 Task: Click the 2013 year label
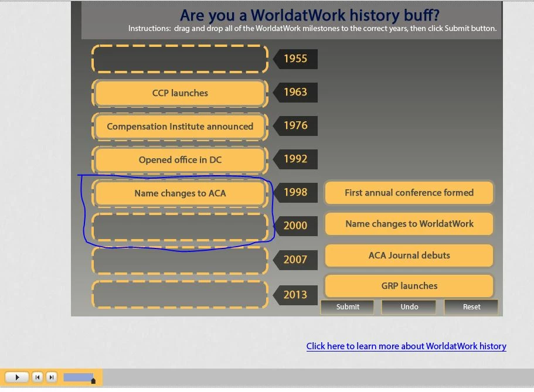295,295
